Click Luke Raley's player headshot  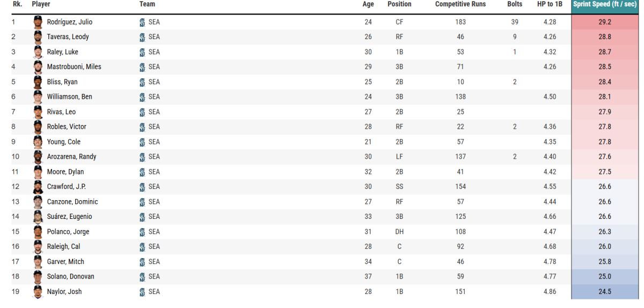tap(38, 52)
